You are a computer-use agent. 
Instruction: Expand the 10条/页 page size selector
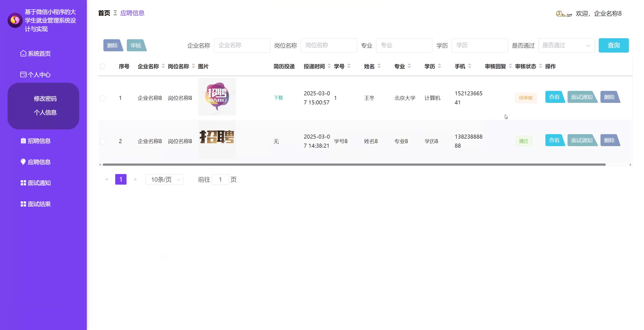165,180
